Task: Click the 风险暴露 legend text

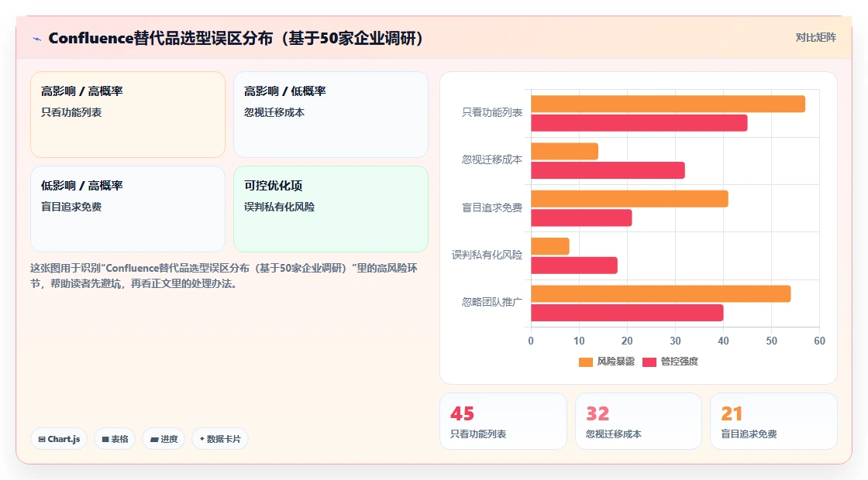Action: (615, 362)
